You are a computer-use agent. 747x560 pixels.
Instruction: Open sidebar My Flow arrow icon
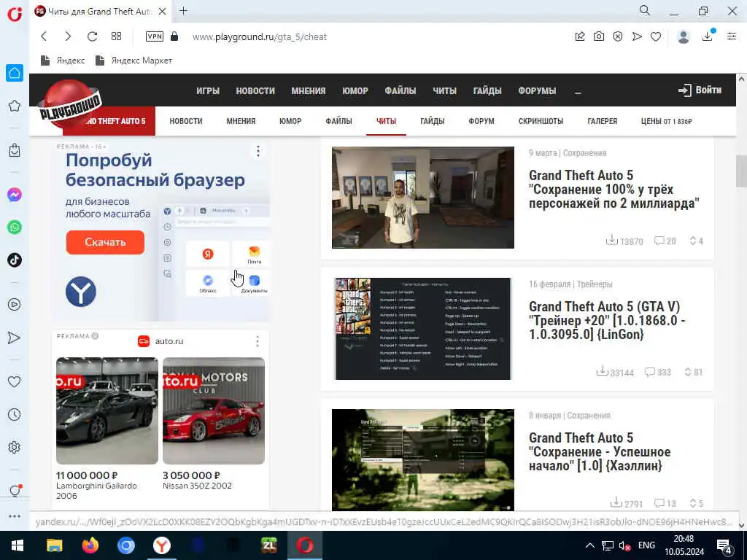15,338
